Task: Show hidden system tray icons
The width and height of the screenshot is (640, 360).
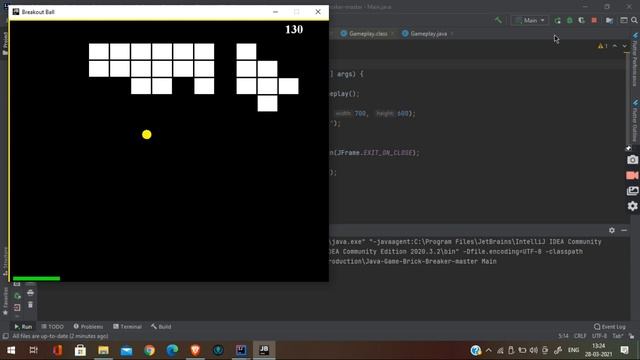Action: click(489, 350)
